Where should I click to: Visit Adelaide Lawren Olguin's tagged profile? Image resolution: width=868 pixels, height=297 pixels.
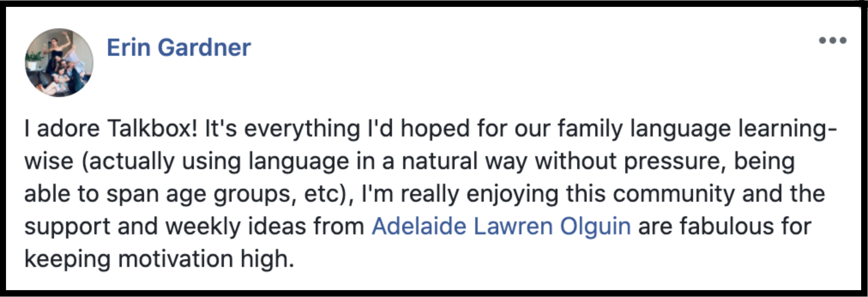[501, 226]
